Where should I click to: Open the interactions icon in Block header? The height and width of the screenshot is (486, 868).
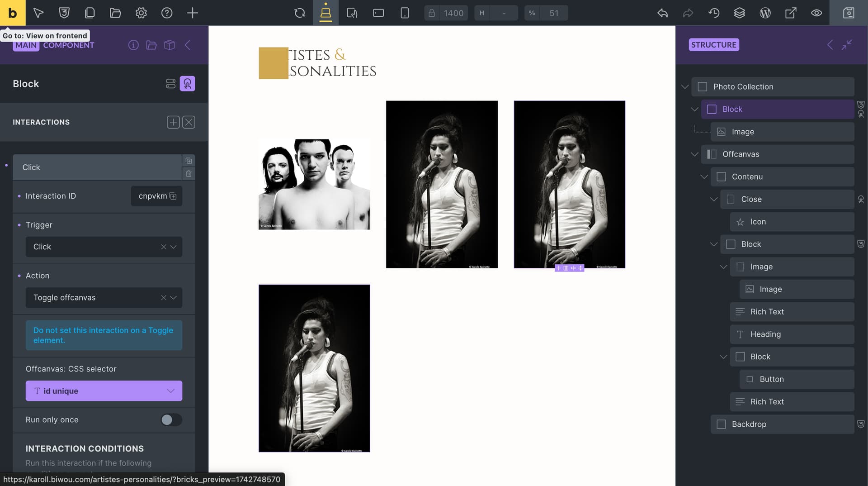(x=188, y=84)
